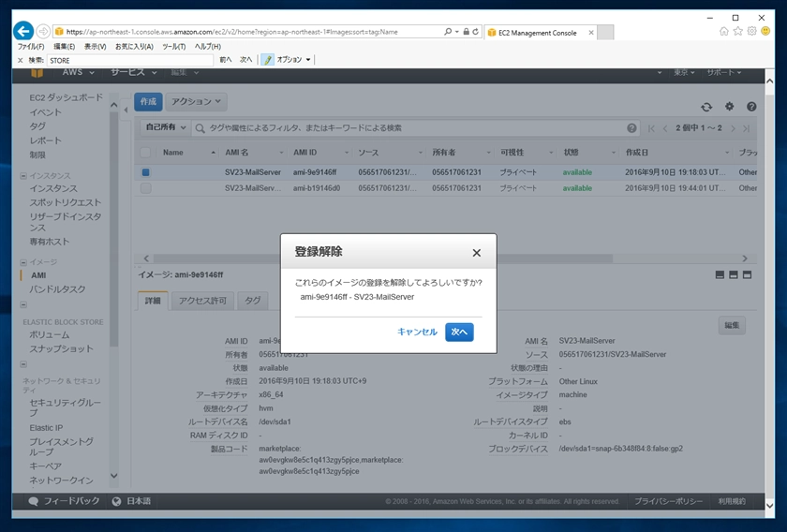Go to previous results page
The height and width of the screenshot is (532, 787).
pyautogui.click(x=665, y=128)
